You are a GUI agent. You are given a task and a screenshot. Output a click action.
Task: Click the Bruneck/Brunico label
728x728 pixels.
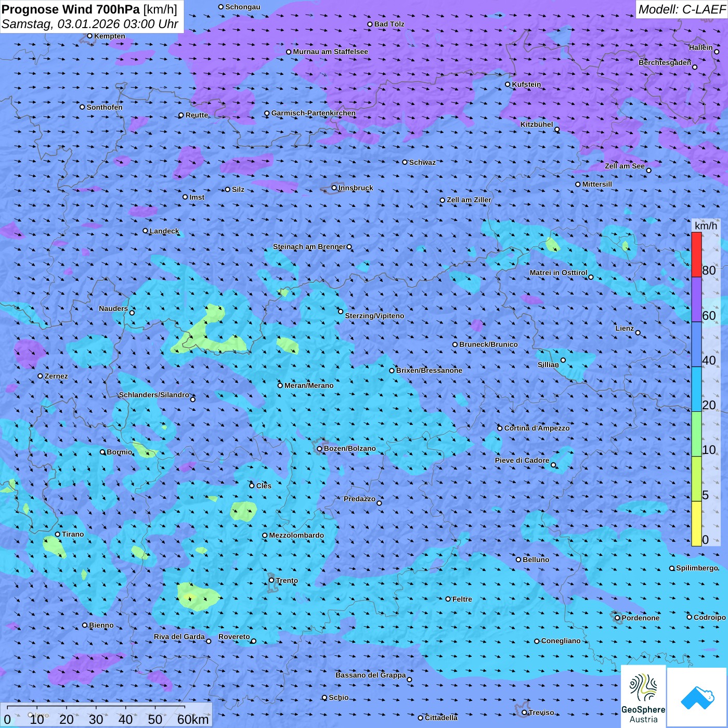point(488,344)
